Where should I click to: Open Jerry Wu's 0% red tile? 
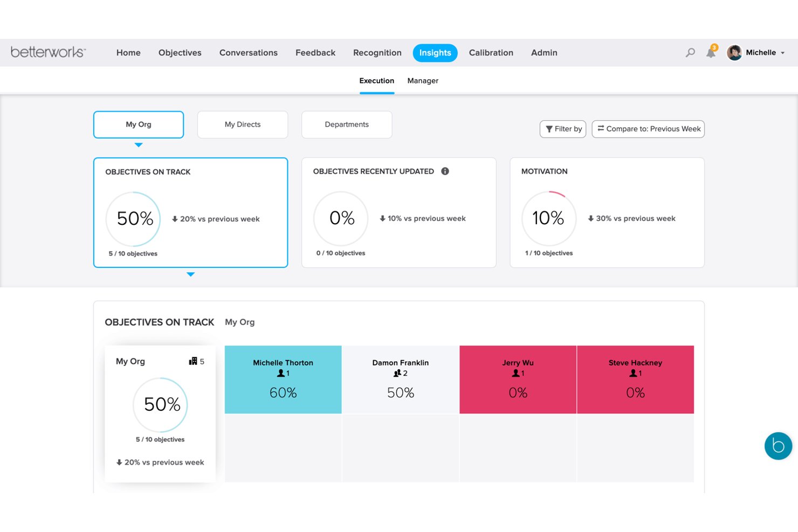pos(518,379)
